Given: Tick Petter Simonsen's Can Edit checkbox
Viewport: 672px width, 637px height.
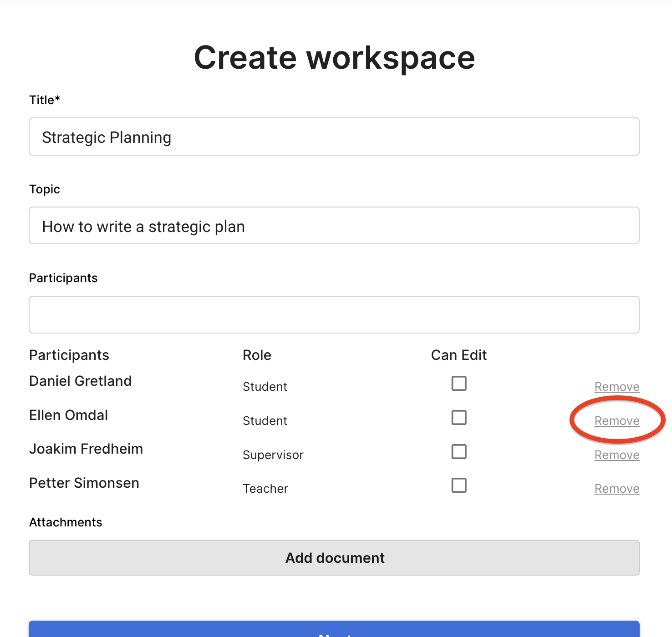Looking at the screenshot, I should (x=458, y=485).
